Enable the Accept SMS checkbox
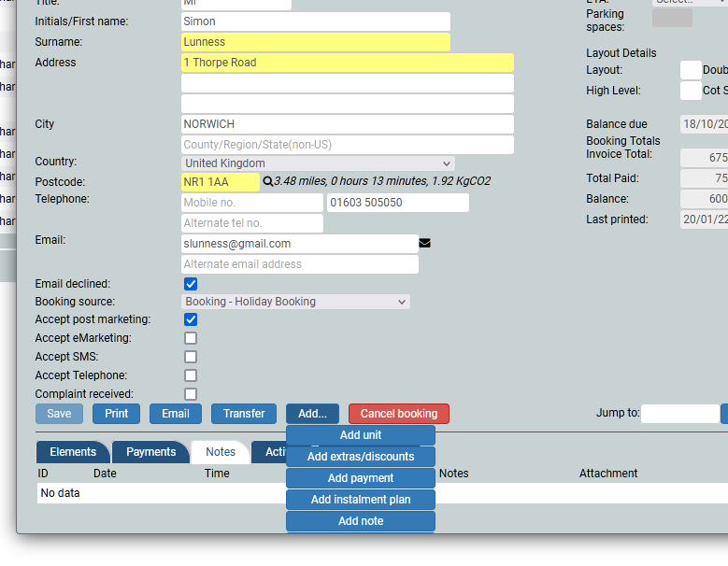 (x=191, y=357)
